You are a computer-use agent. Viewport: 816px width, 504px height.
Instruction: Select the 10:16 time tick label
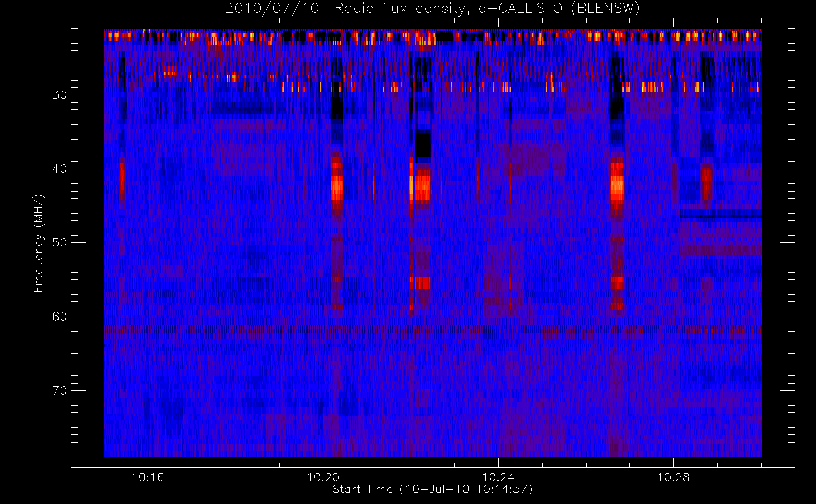pyautogui.click(x=148, y=477)
